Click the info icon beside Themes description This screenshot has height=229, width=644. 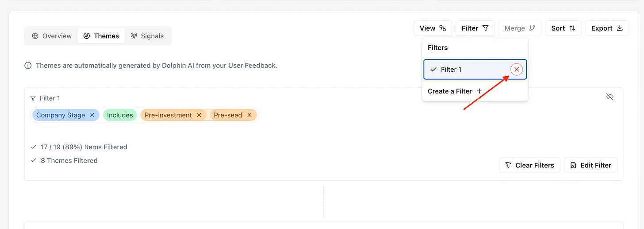(x=28, y=66)
